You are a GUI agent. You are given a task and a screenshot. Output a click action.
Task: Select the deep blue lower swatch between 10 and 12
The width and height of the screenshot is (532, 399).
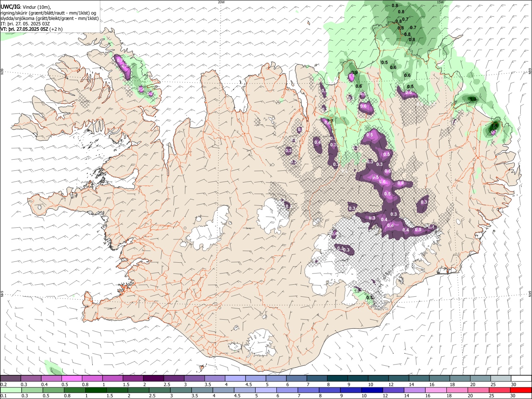[x=372, y=390]
